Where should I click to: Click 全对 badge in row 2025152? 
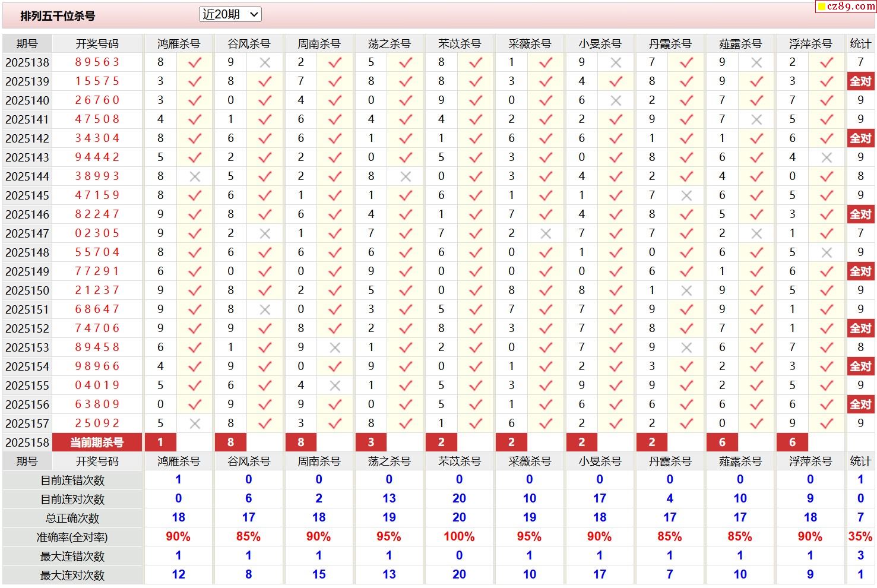click(x=860, y=328)
